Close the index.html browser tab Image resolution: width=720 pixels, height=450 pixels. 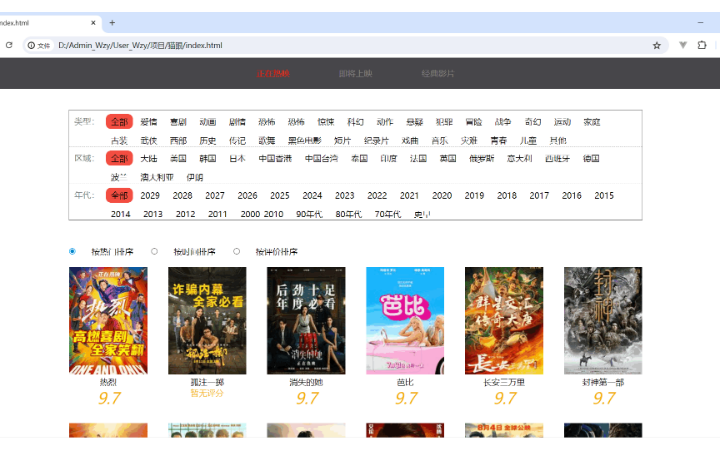pyautogui.click(x=93, y=22)
